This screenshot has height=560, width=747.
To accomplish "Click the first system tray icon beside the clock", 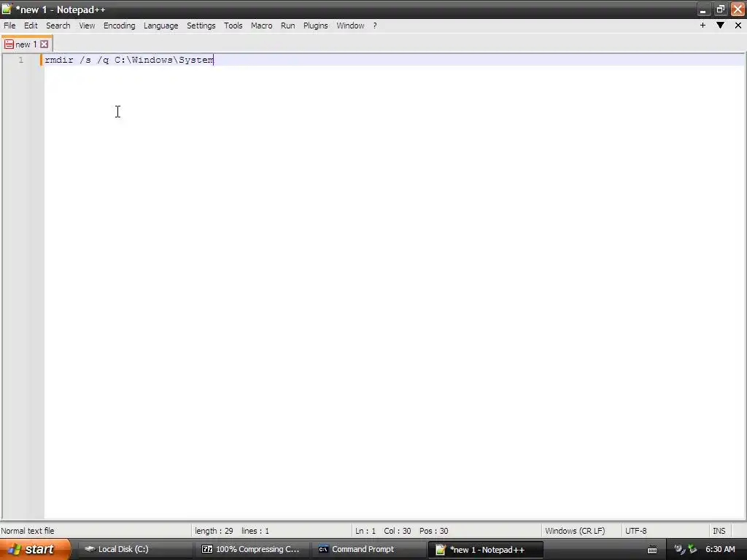I will point(679,549).
